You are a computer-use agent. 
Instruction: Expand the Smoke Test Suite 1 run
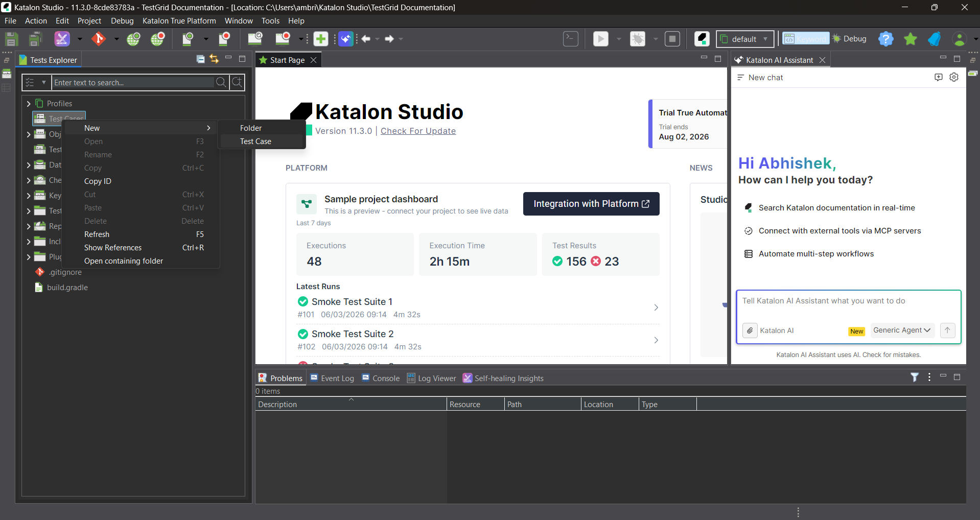pyautogui.click(x=656, y=308)
